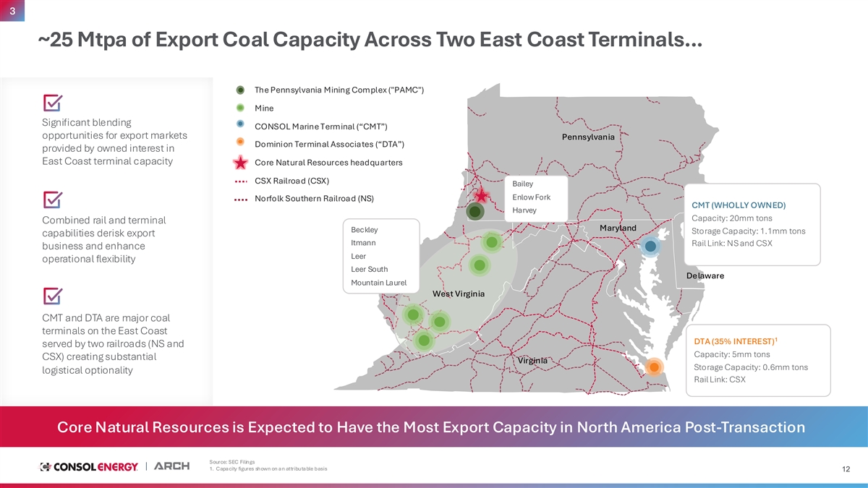This screenshot has height=488, width=868.
Task: Click the blue CONSOL Marine Terminal legend dot
Action: click(x=240, y=124)
